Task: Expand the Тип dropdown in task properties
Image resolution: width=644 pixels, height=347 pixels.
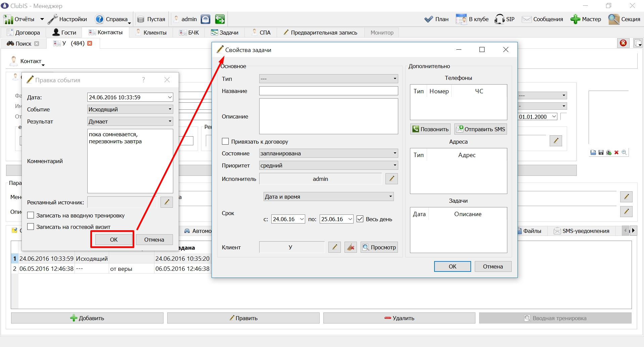Action: coord(328,79)
